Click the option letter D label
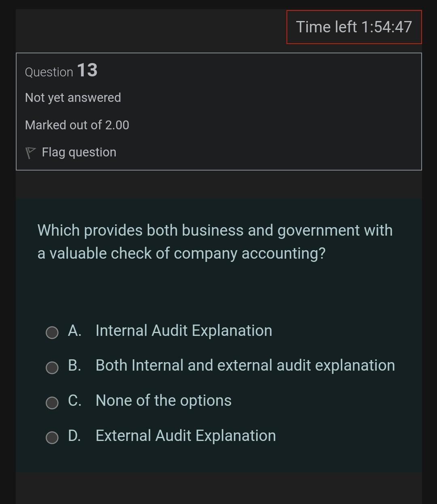437x504 pixels. pos(75,436)
